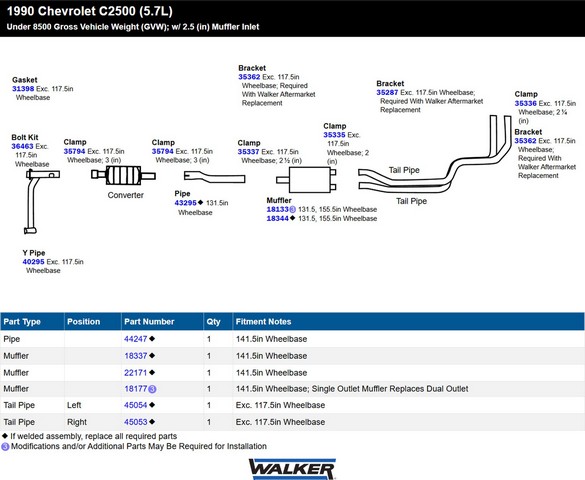Open Muffler part number 18344
585x480 pixels.
(x=278, y=219)
